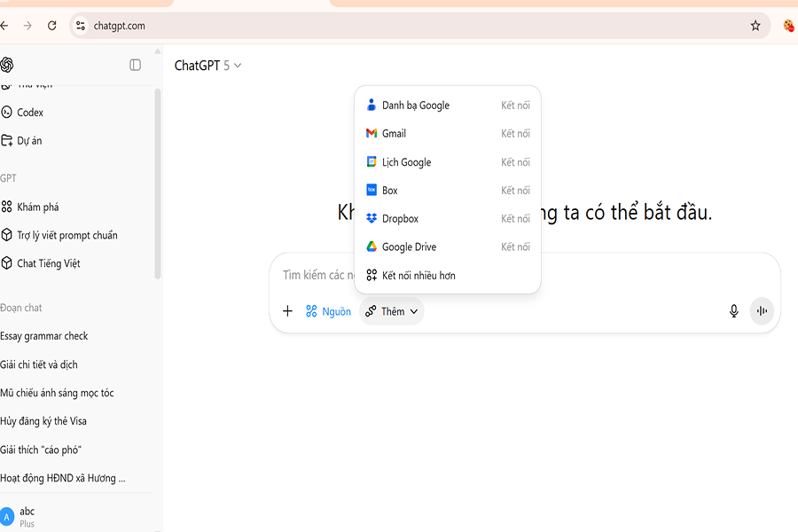Click the sidebar vertical scrollbar
This screenshot has width=798, height=532.
158,177
